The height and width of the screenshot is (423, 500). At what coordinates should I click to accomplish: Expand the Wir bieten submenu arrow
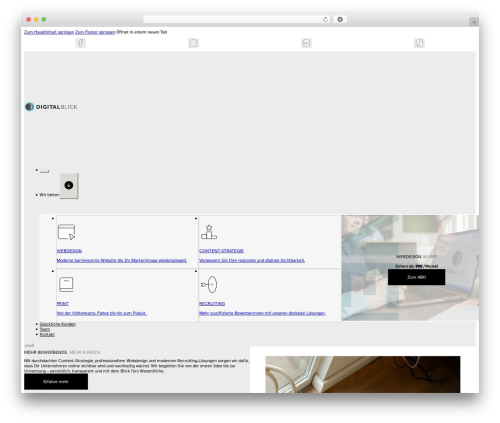pyautogui.click(x=69, y=186)
